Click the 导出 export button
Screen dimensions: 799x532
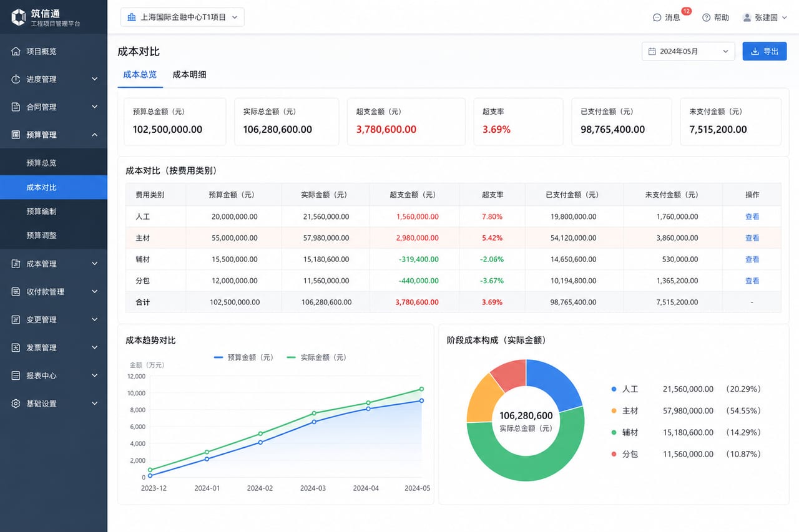pyautogui.click(x=765, y=52)
